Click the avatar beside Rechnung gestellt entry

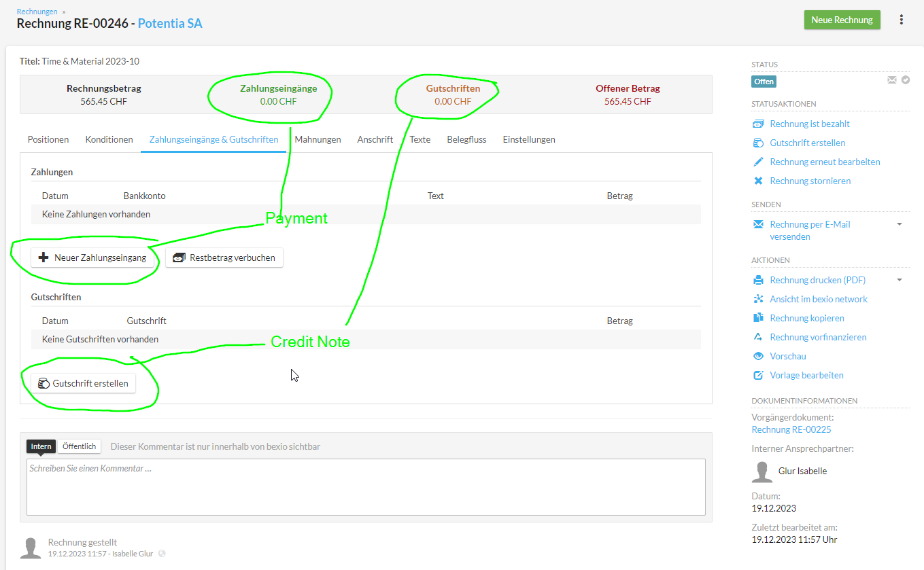31,548
